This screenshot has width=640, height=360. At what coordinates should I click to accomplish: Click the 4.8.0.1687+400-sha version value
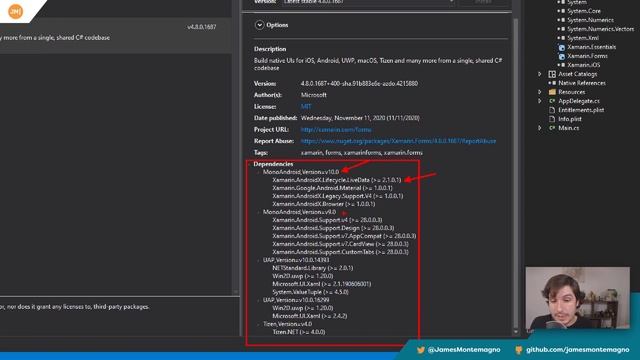point(359,83)
